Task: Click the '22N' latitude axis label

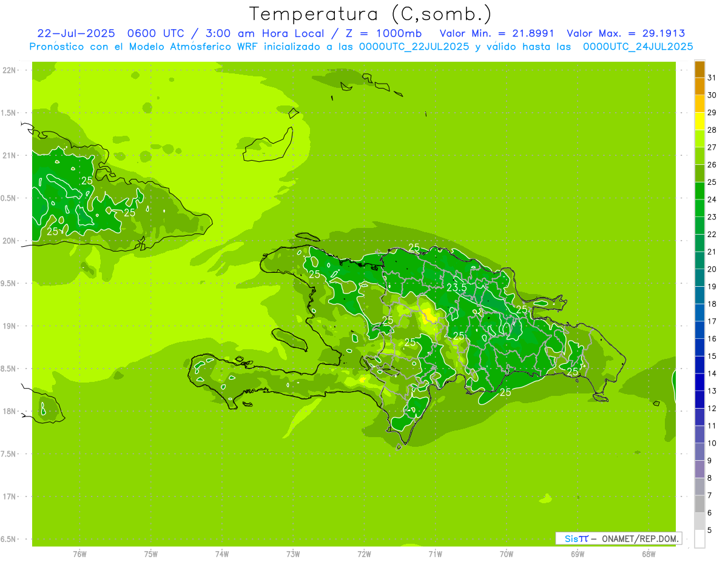Action: point(10,70)
